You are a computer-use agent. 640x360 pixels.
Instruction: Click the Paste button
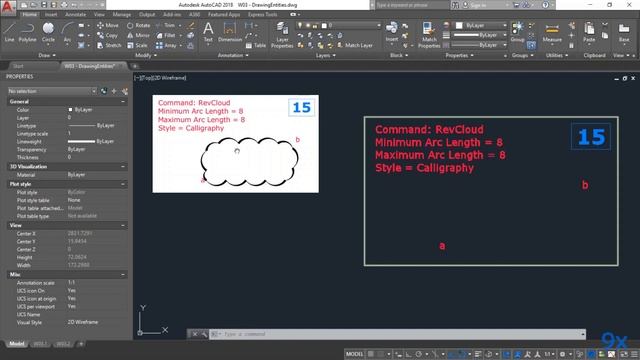click(589, 33)
